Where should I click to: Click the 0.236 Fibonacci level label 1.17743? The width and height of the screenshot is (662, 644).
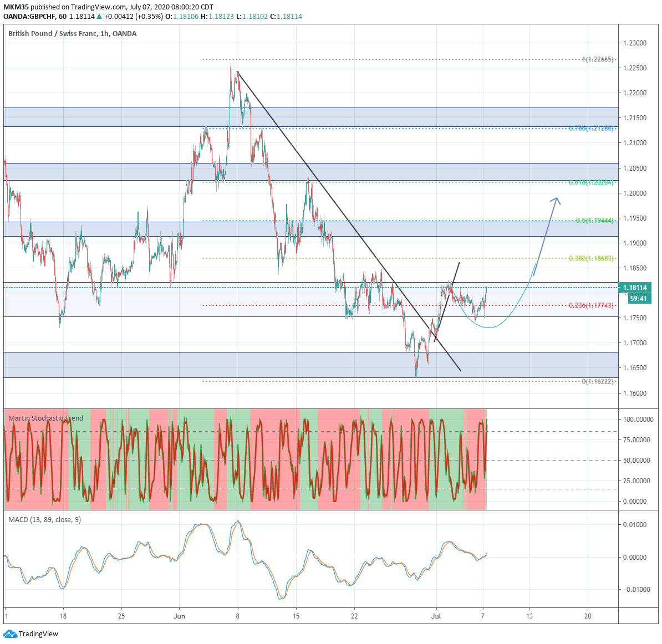point(591,305)
